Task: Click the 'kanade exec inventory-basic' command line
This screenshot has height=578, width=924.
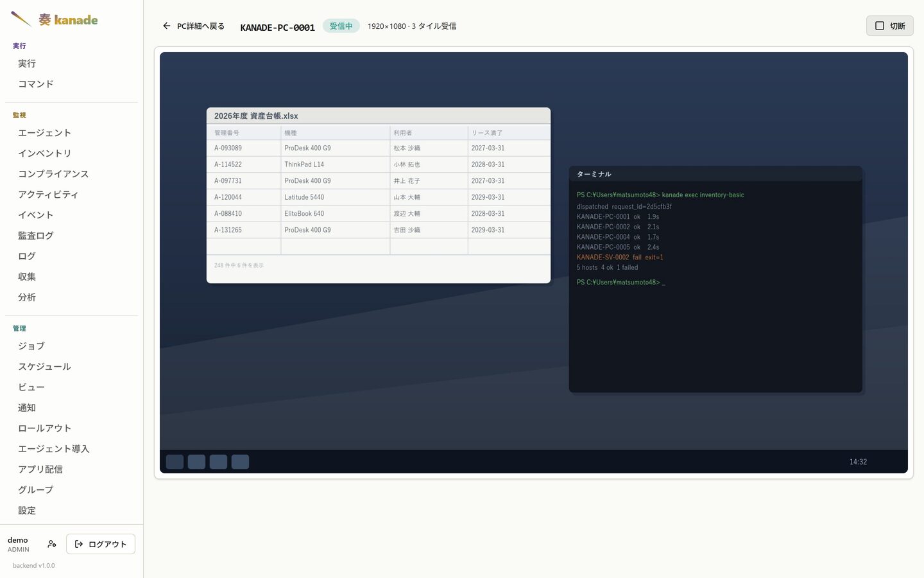Action: [660, 195]
